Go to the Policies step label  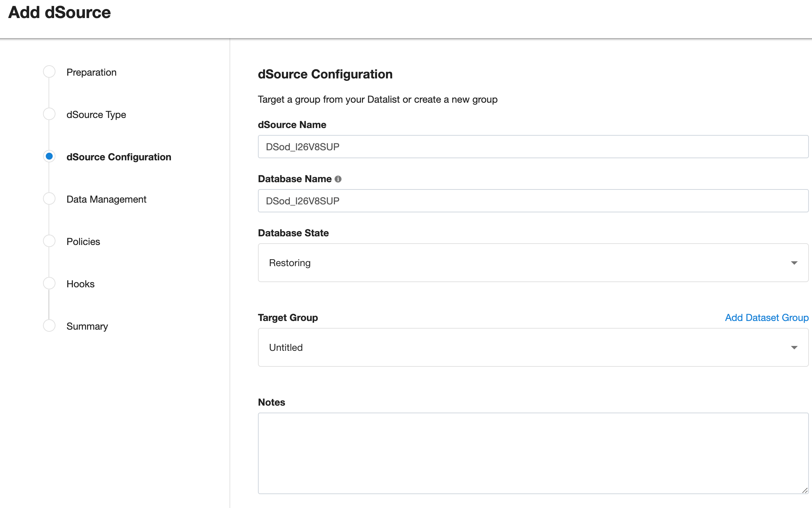[83, 241]
